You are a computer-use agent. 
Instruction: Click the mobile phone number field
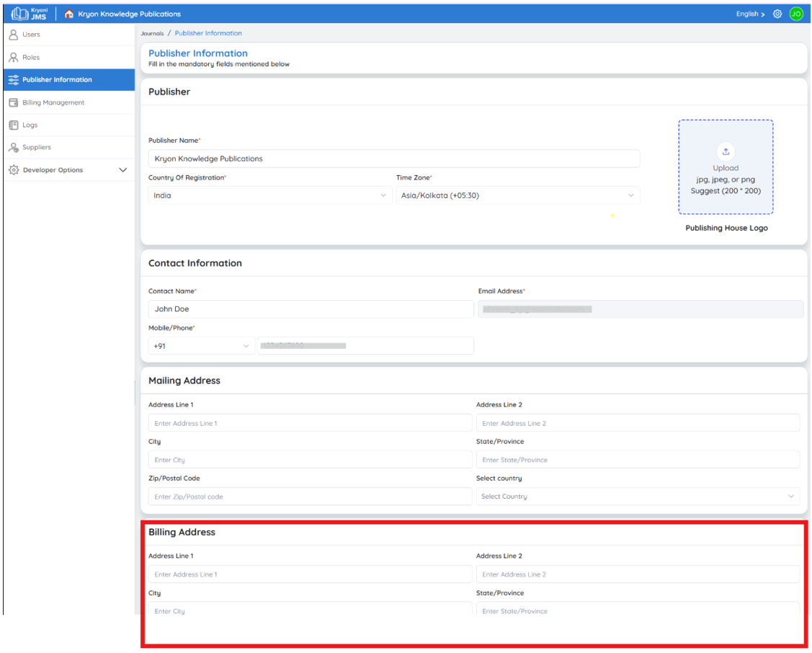[365, 346]
